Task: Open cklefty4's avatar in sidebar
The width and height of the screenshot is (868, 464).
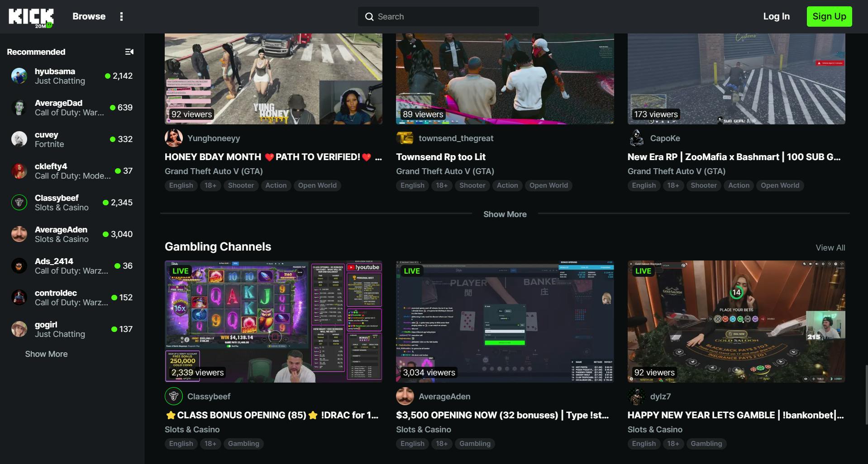Action: coord(19,171)
